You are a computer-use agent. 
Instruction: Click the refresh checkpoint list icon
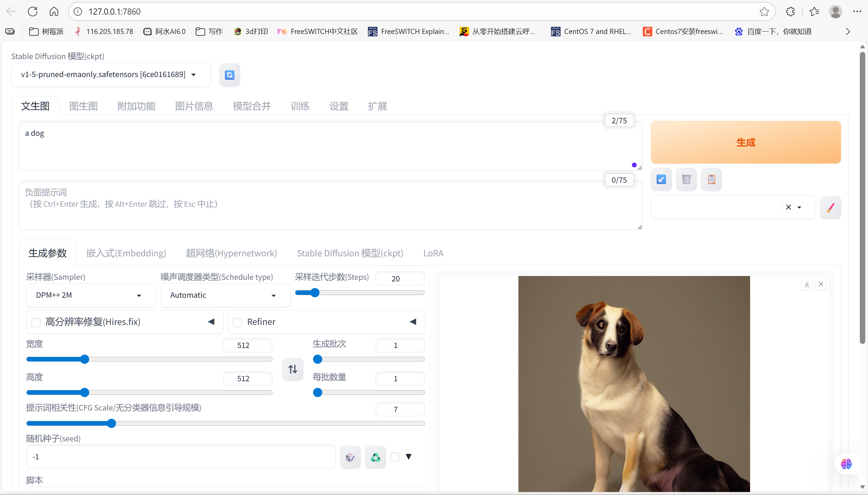point(230,75)
